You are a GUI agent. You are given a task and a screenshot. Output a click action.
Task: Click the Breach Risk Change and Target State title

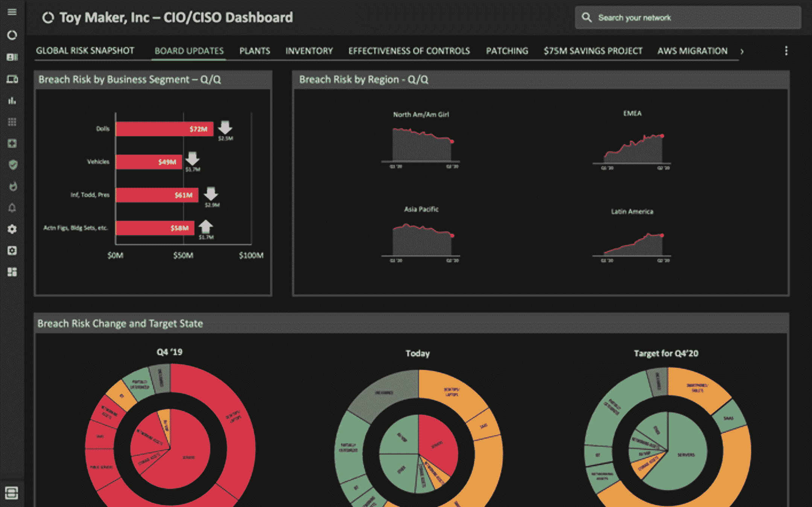click(120, 323)
